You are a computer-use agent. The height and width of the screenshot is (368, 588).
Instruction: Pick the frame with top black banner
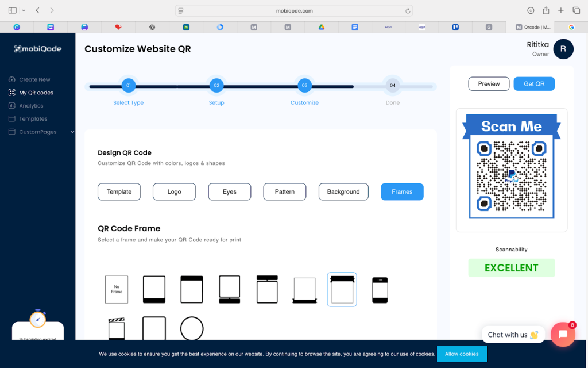coord(192,289)
